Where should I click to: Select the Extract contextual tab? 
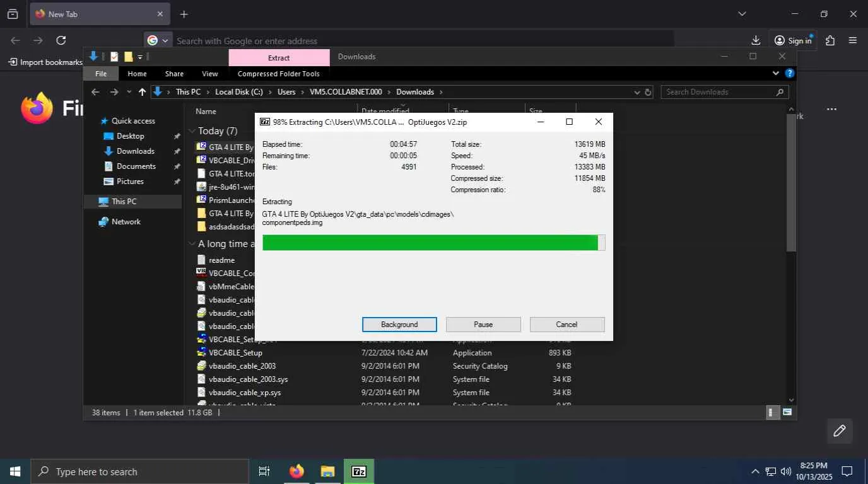(279, 57)
